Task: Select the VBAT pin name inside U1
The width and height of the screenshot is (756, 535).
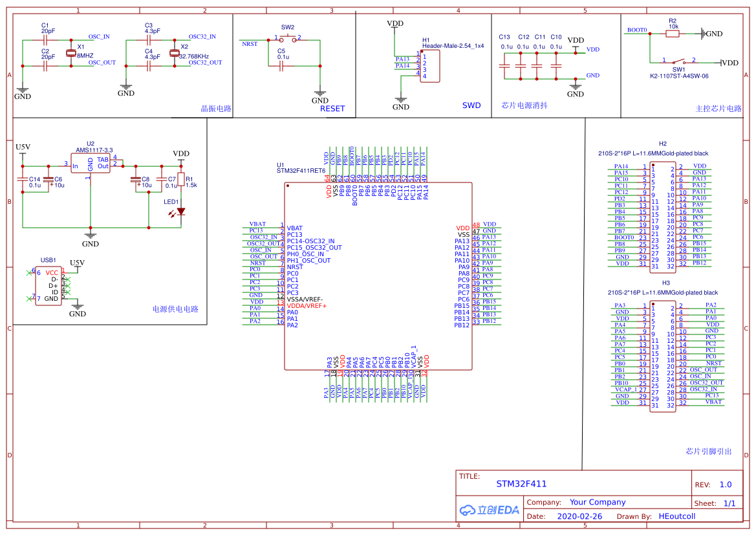Action: click(x=295, y=228)
